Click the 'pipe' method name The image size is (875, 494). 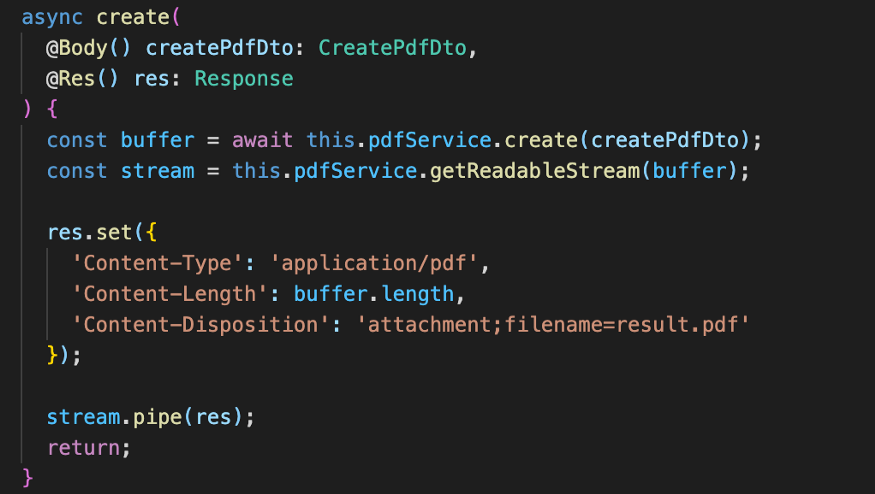157,417
